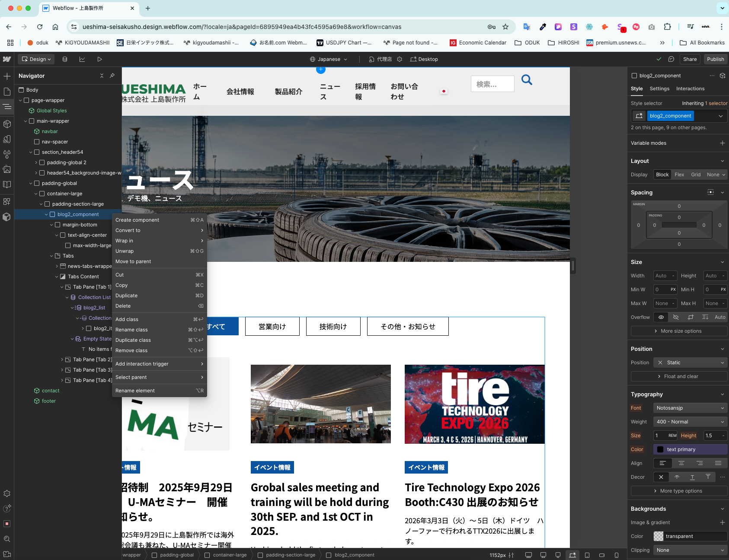
Task: Apply strikethrough text decoration
Action: click(x=677, y=477)
